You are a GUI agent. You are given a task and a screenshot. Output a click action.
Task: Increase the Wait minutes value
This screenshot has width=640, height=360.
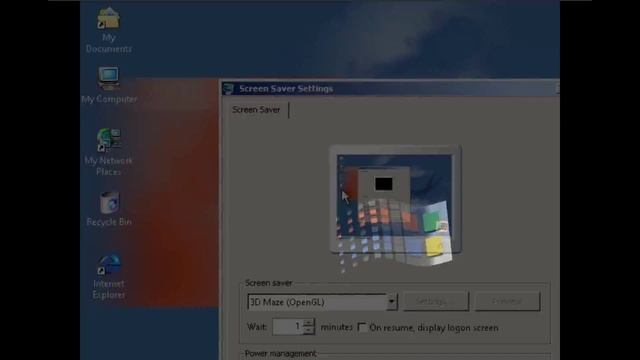tap(309, 323)
